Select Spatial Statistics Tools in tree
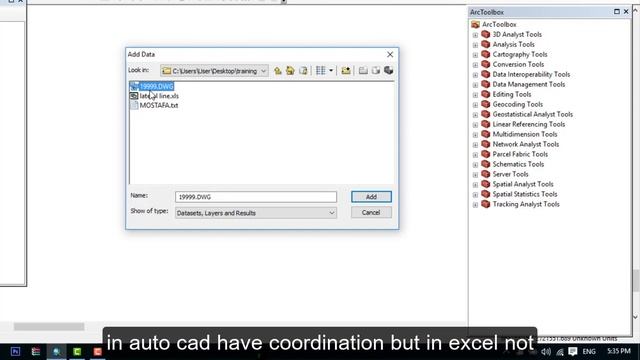The height and width of the screenshot is (360, 640). click(525, 194)
